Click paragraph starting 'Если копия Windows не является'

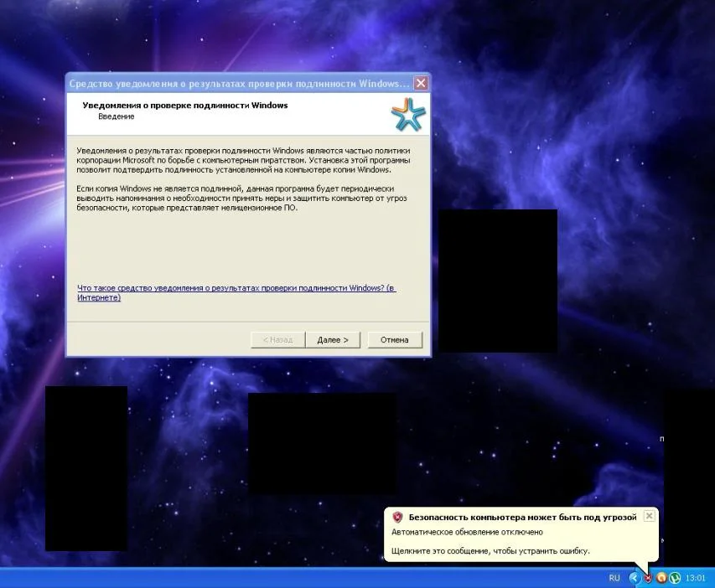click(x=241, y=198)
